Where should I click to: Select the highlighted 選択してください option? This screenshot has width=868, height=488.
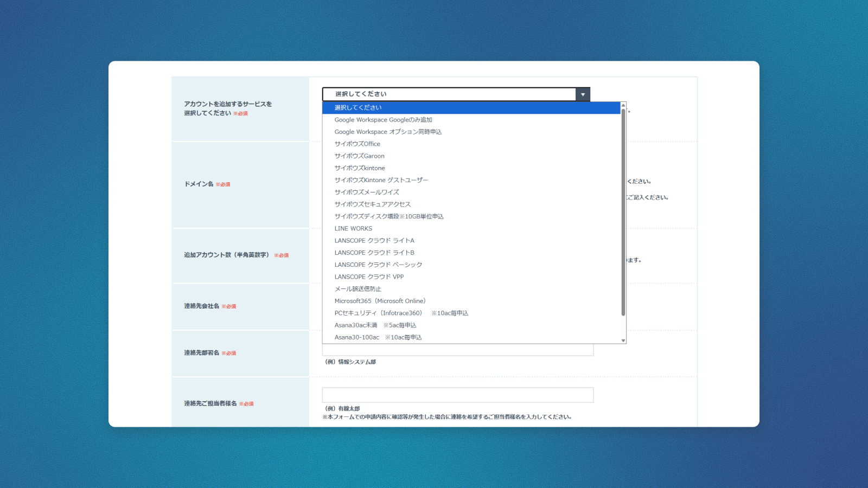(471, 108)
